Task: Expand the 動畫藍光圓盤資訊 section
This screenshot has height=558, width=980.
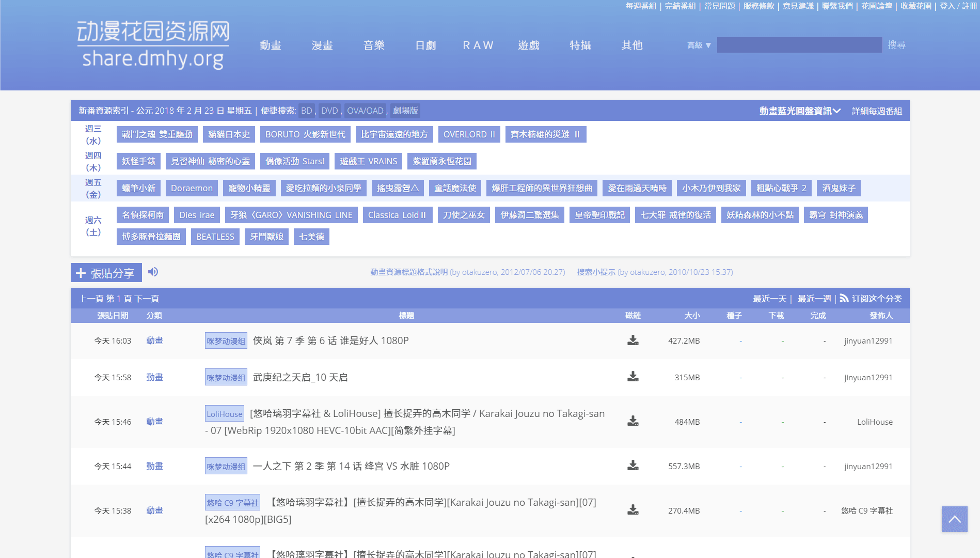Action: coord(800,111)
